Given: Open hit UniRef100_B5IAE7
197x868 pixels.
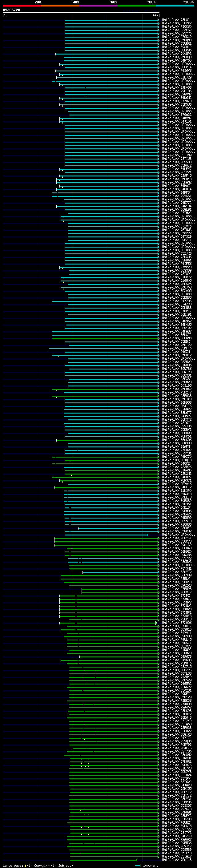Looking at the screenshot, I should [x=177, y=856].
